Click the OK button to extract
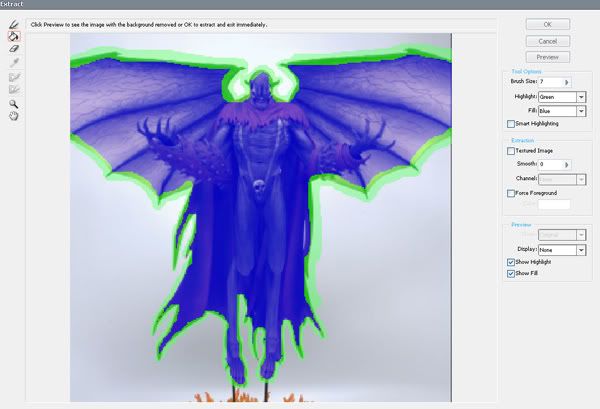The image size is (600, 409). 547,24
